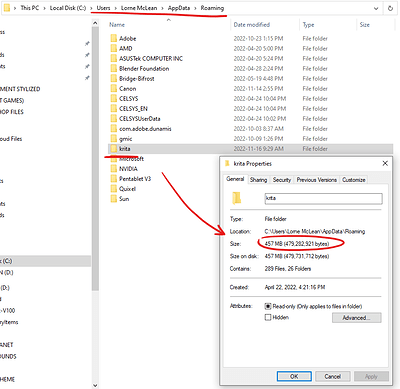The height and width of the screenshot is (389, 400).
Task: Sort by the Date modified column header
Action: pos(252,25)
